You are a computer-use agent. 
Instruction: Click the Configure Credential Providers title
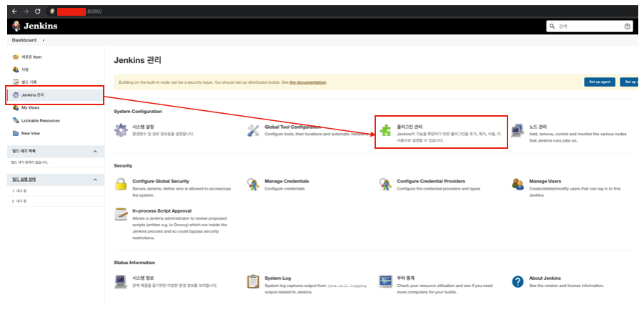431,181
